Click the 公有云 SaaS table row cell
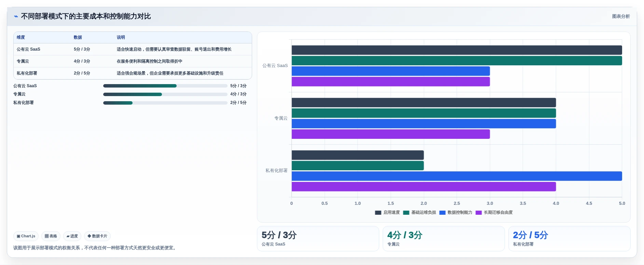Screen dimensions: 644x265 (x=28, y=49)
